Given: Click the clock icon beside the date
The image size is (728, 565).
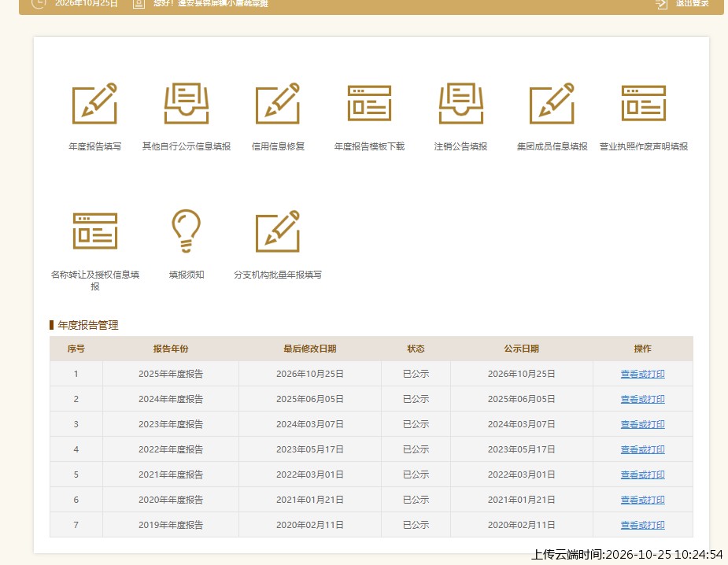Looking at the screenshot, I should coord(39,3).
